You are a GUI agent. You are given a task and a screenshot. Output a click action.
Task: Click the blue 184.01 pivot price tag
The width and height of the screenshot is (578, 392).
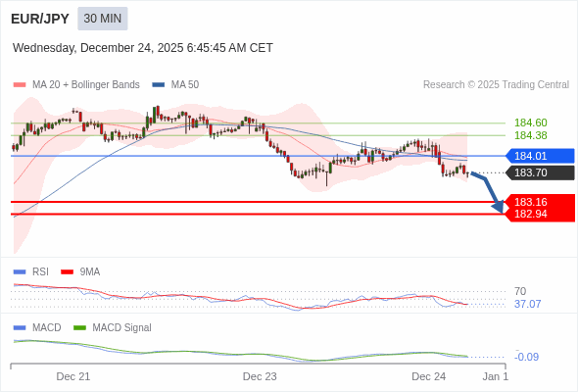540,156
